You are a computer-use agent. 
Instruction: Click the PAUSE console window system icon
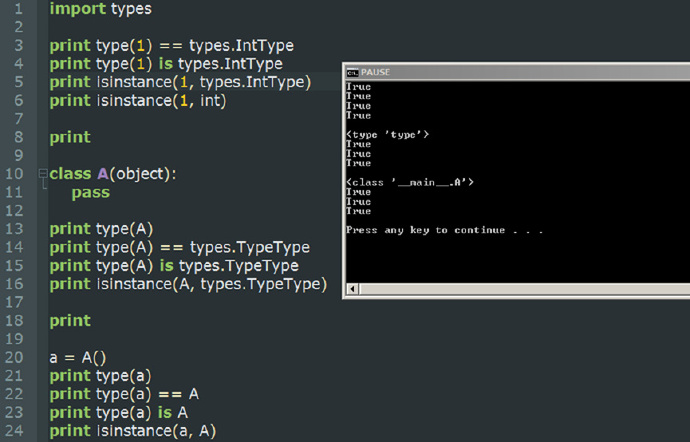tap(352, 72)
